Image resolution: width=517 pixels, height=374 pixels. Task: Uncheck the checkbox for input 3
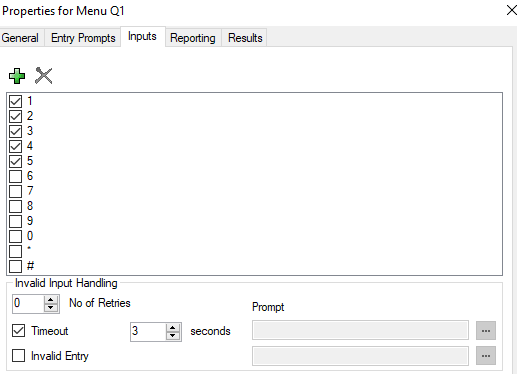tap(16, 131)
